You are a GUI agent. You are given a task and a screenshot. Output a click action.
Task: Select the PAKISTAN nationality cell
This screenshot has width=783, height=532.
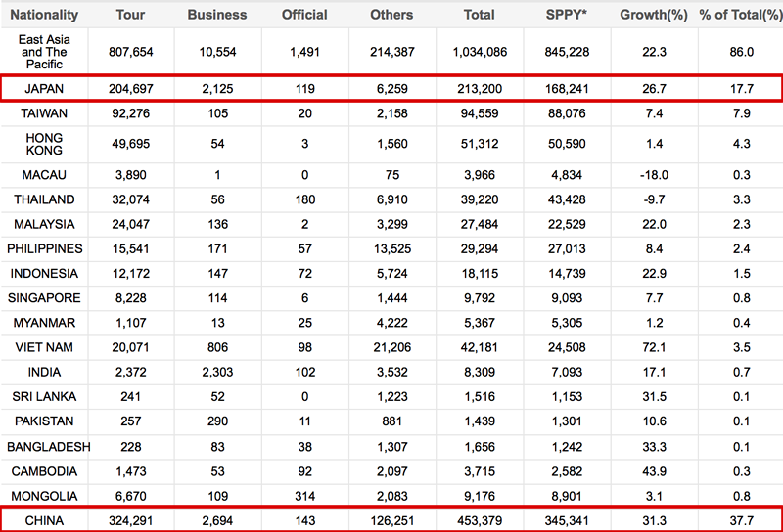tap(44, 421)
